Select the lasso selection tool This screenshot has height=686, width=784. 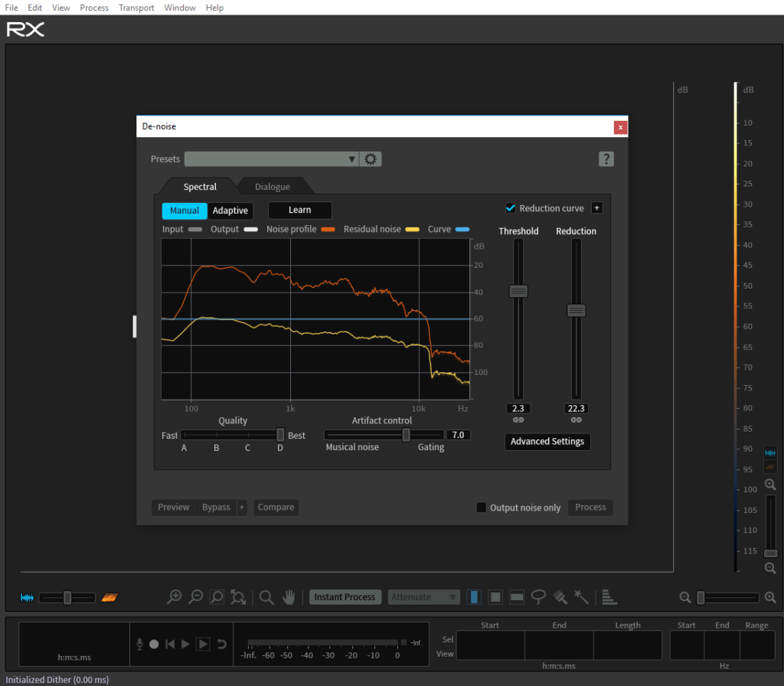coord(538,597)
